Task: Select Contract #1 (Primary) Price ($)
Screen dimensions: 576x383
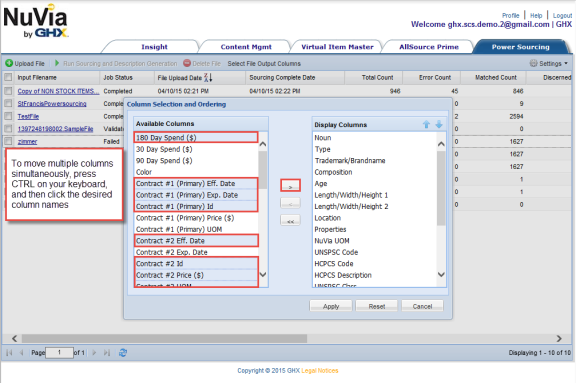Action: 196,218
